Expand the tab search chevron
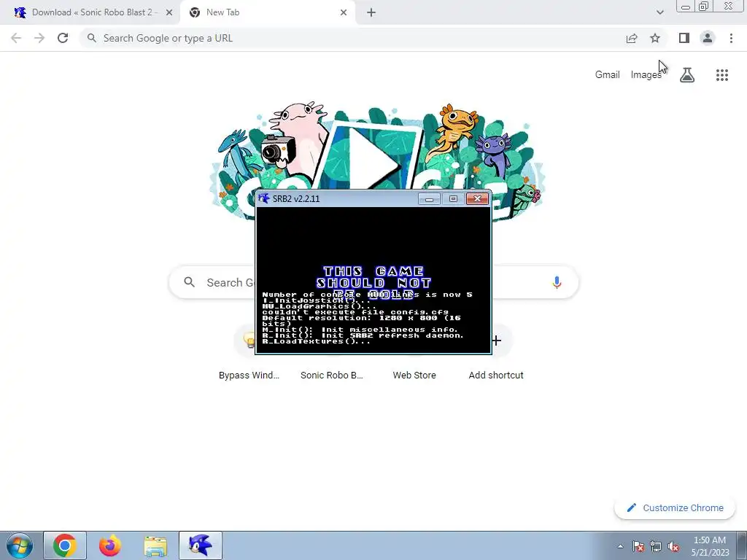The width and height of the screenshot is (747, 560). click(659, 12)
